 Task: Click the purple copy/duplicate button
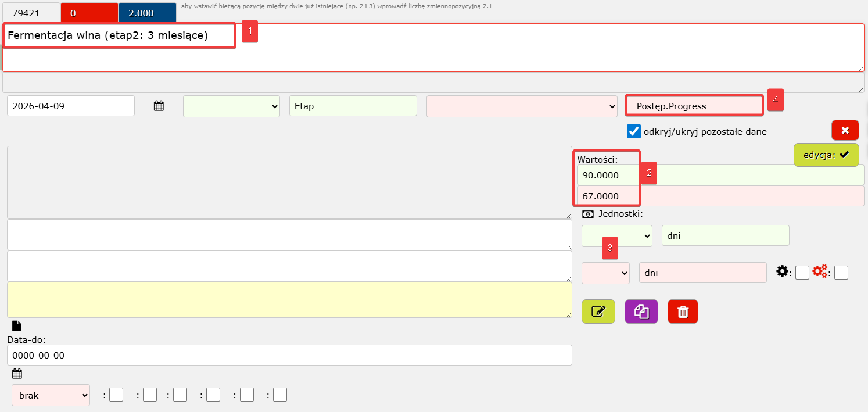641,311
